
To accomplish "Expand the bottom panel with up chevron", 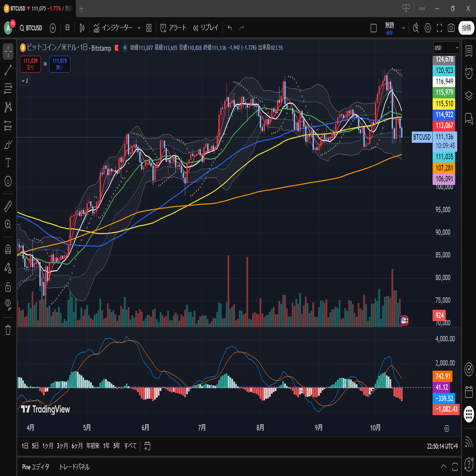I will point(444,466).
